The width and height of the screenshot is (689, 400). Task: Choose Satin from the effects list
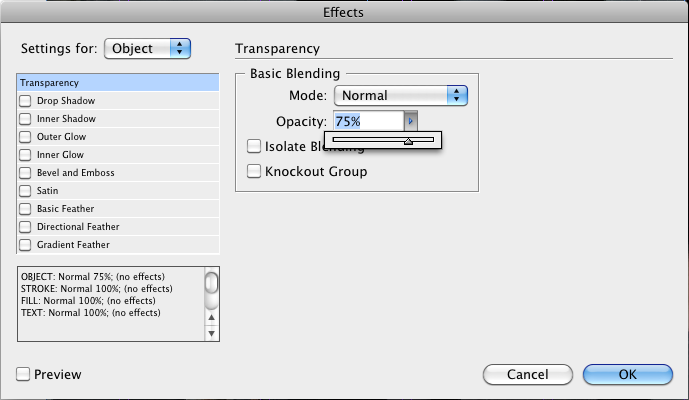click(48, 191)
